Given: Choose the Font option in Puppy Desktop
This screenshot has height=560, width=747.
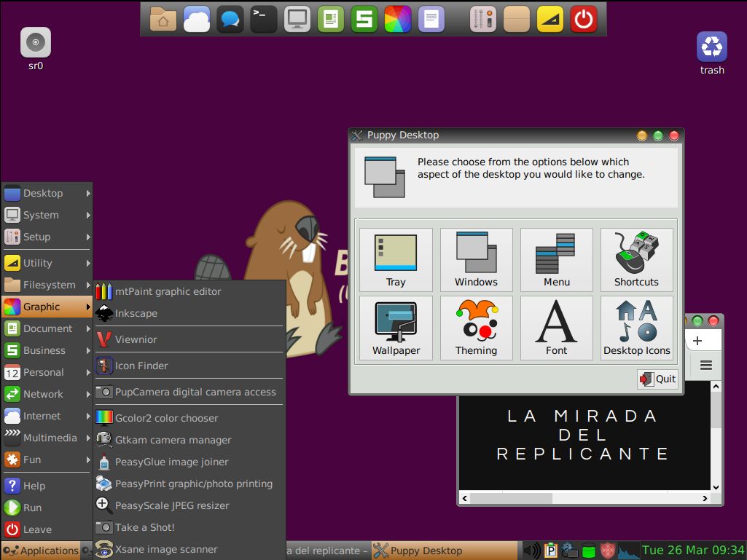Looking at the screenshot, I should click(557, 328).
